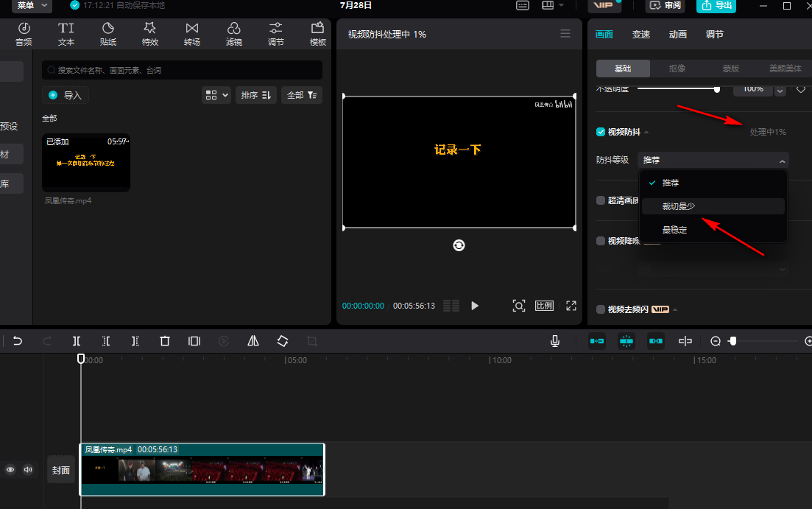The width and height of the screenshot is (812, 509).
Task: Toggle track visibility eye icon
Action: 11,469
